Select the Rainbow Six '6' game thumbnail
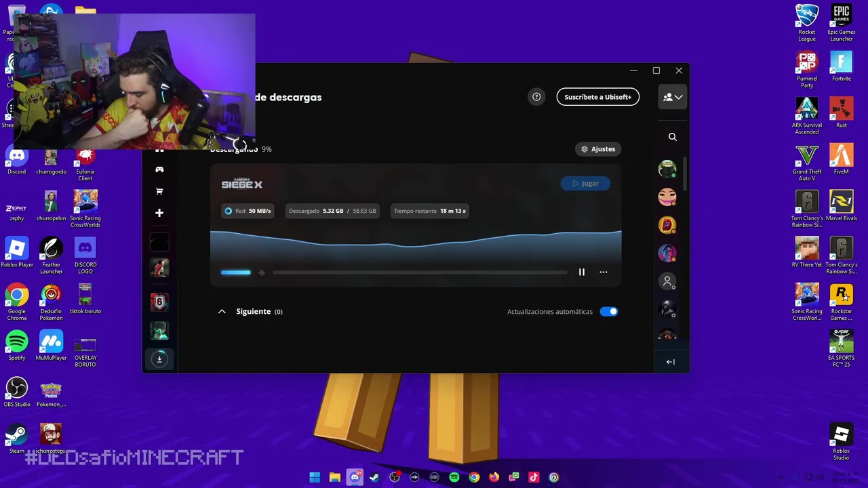 coord(159,302)
